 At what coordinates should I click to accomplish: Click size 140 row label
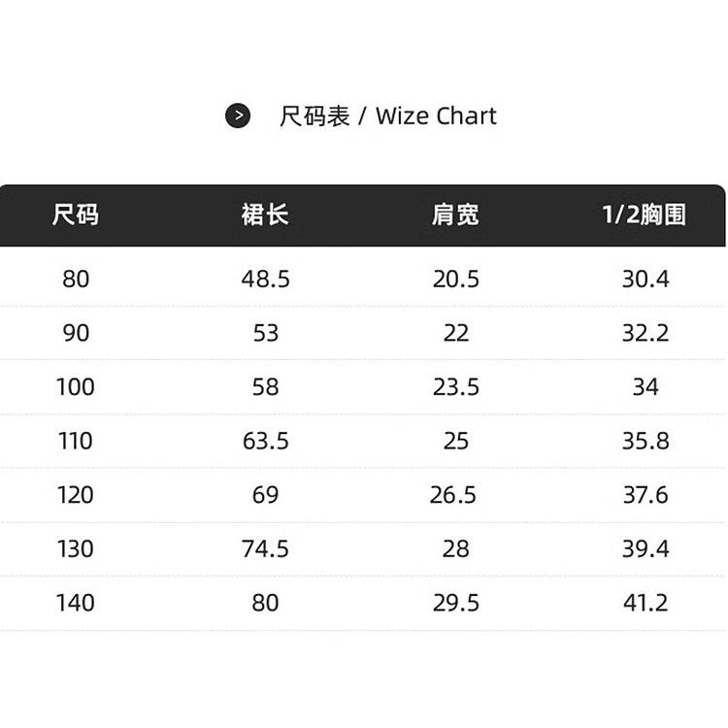coord(75,603)
